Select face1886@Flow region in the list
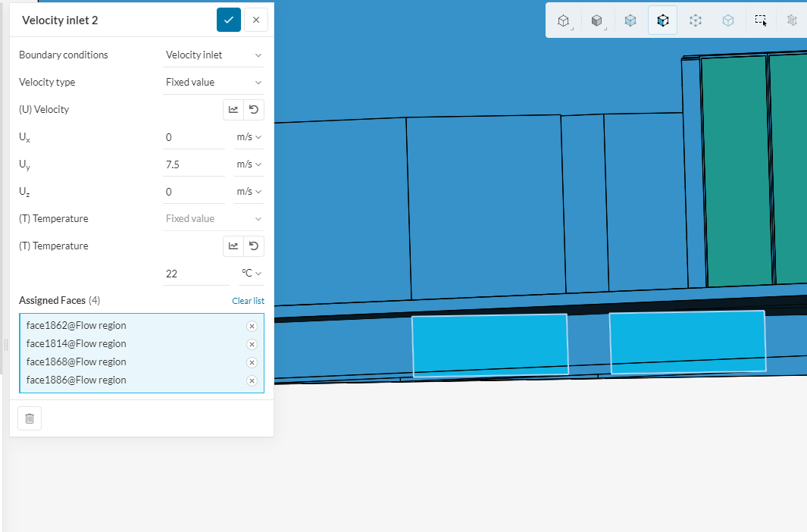The width and height of the screenshot is (807, 532). [x=77, y=380]
